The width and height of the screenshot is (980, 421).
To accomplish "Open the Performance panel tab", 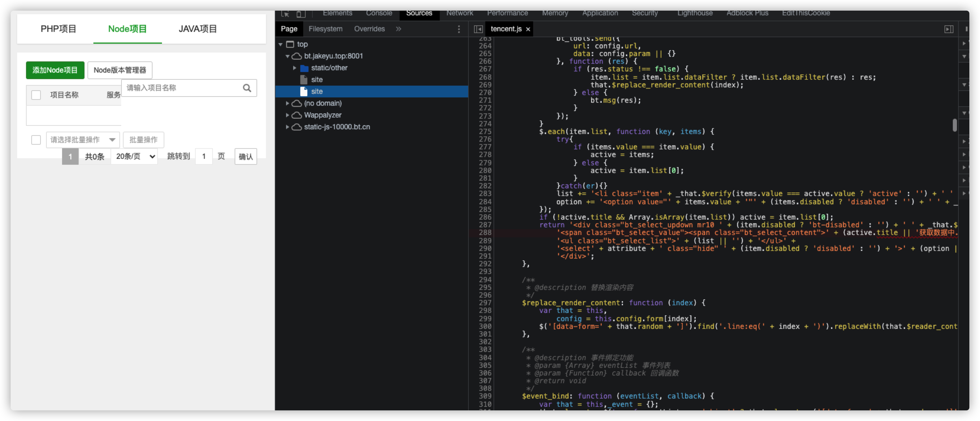I will point(507,13).
